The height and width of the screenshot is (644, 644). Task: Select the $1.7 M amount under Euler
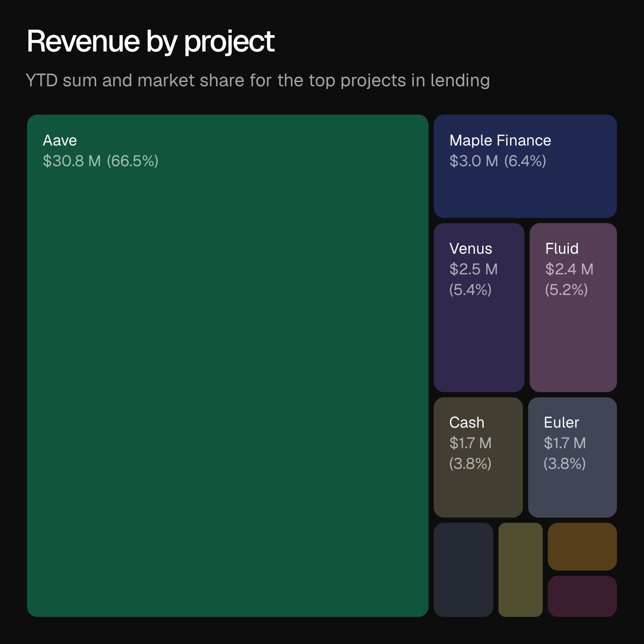(565, 443)
